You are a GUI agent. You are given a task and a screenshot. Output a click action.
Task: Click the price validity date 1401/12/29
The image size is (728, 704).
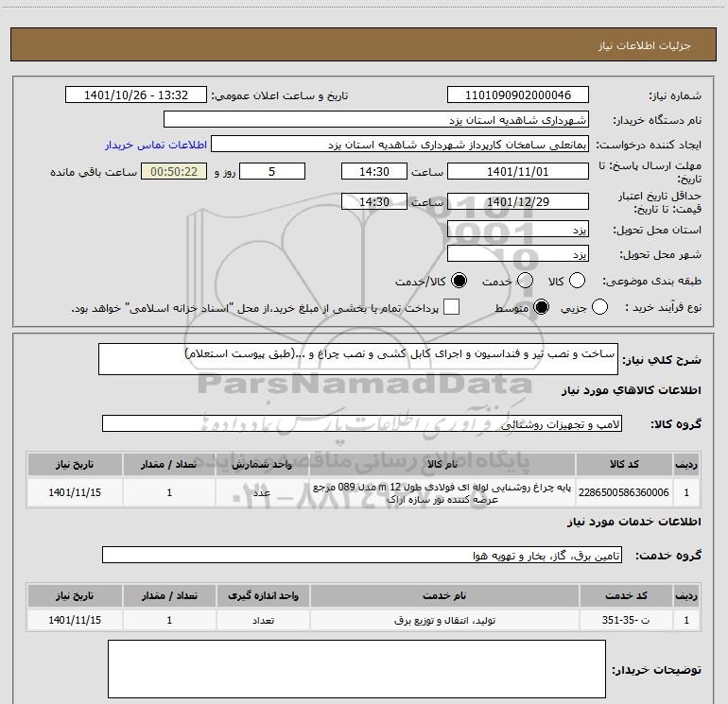pos(518,201)
